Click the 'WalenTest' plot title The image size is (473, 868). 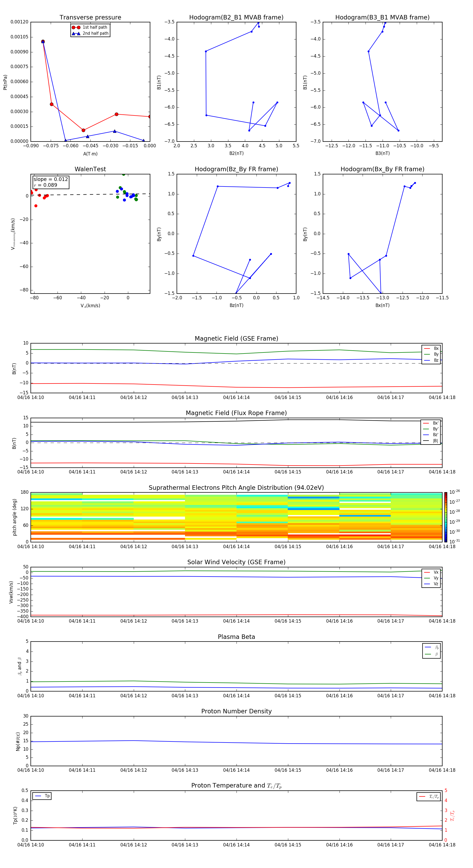90,169
